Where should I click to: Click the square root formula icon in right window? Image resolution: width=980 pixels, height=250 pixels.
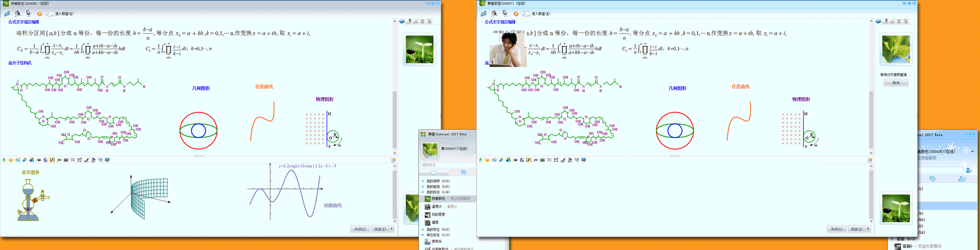[892, 22]
